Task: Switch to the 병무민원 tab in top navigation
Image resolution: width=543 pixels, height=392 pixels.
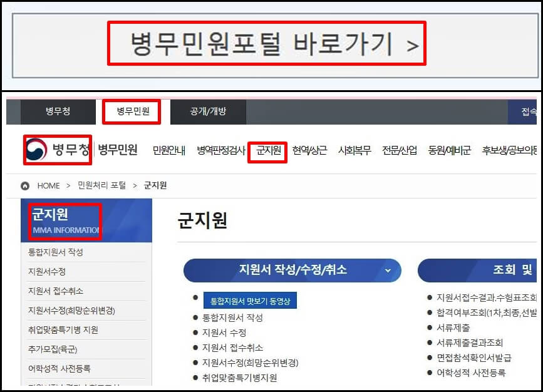Action: pyautogui.click(x=132, y=111)
